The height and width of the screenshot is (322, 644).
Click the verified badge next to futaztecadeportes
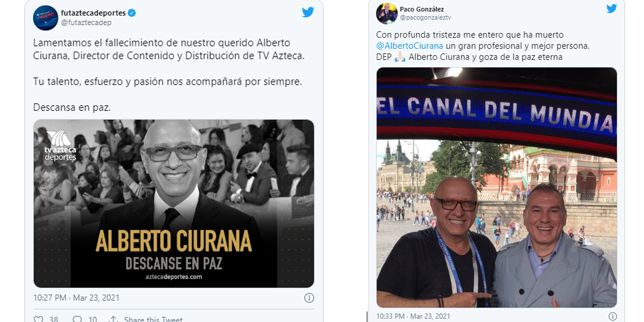point(132,13)
